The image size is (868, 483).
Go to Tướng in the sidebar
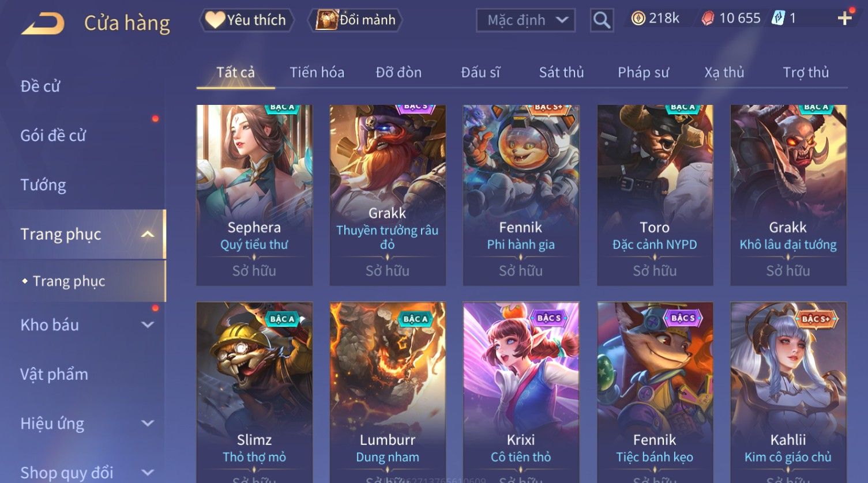click(43, 185)
